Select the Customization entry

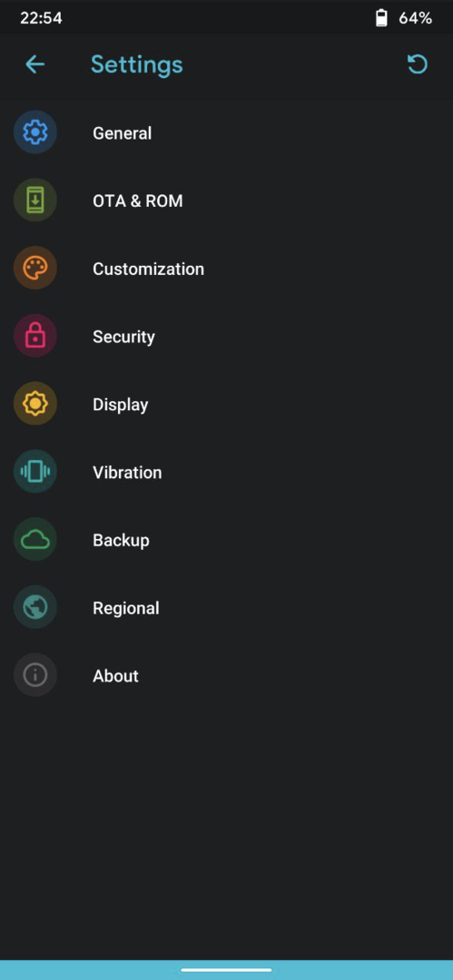[x=227, y=268]
